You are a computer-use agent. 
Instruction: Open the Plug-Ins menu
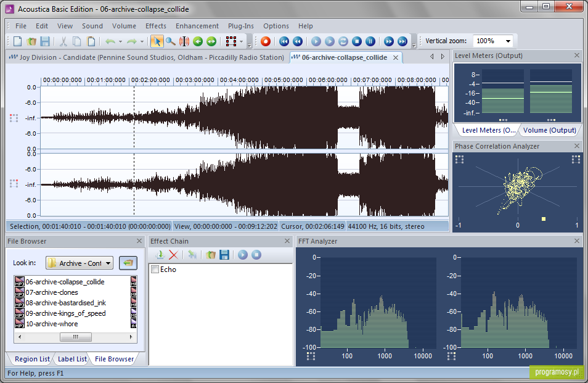(x=241, y=26)
